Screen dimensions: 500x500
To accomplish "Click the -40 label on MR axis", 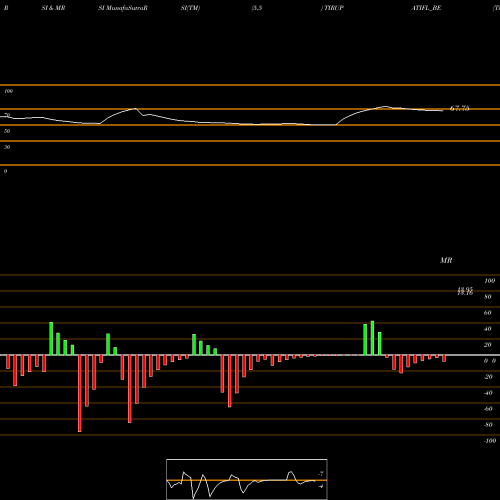I will 488,393.
